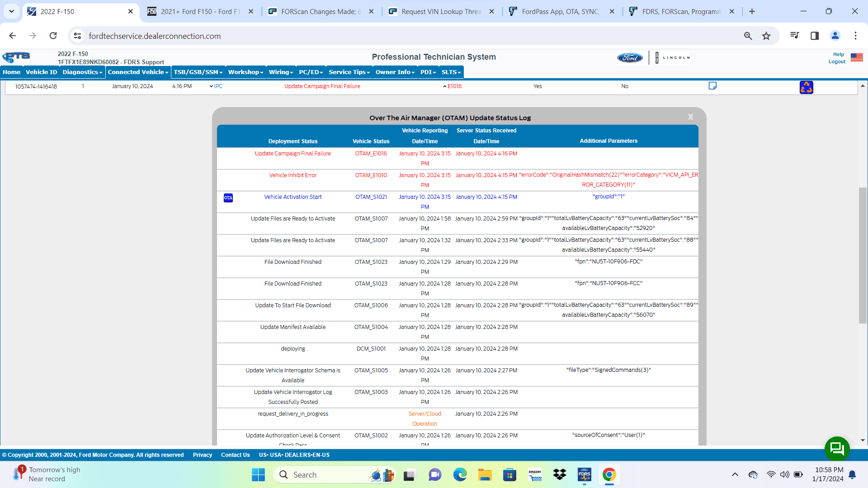Open the Connected Vehicle dropdown menu
The height and width of the screenshot is (488, 868).
coord(137,72)
